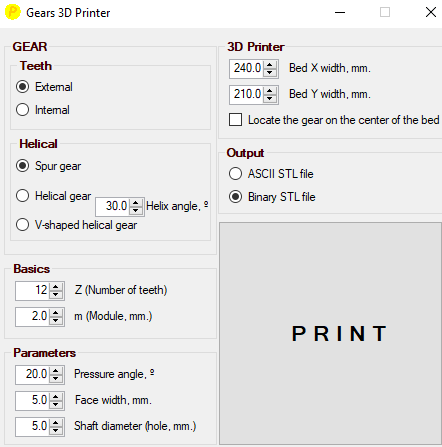The height and width of the screenshot is (447, 442).
Task: Decrease module m with down arrow
Action: (56, 320)
